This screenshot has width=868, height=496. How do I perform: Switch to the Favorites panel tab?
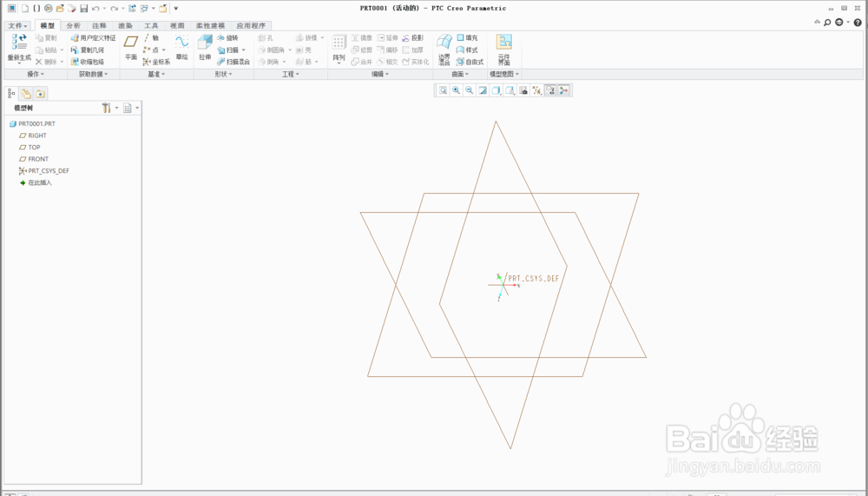pyautogui.click(x=41, y=93)
